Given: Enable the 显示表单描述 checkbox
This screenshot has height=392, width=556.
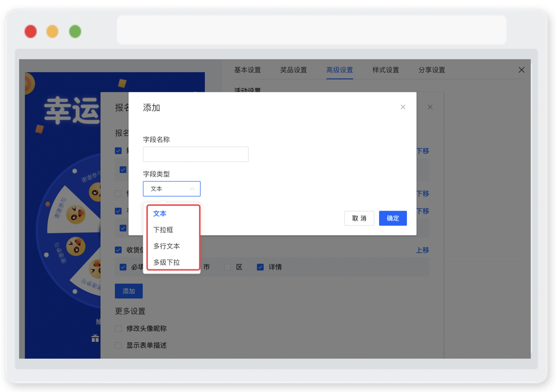Looking at the screenshot, I should (118, 345).
